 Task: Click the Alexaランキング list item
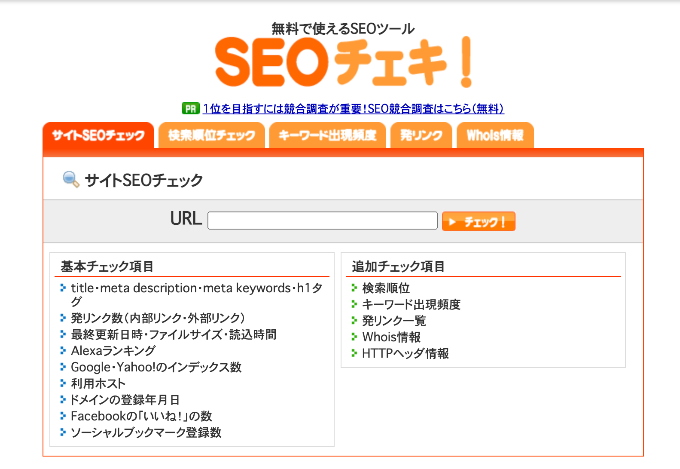click(113, 351)
